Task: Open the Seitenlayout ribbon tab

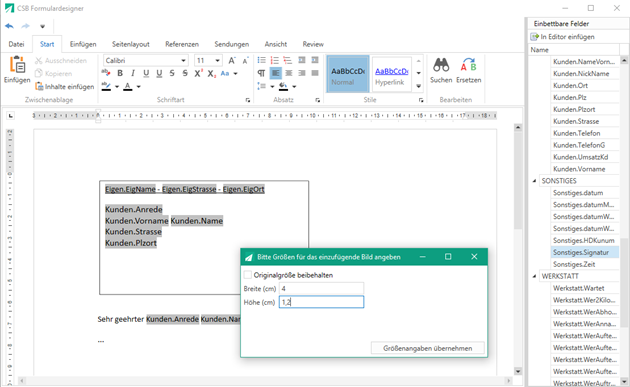Action: (131, 44)
